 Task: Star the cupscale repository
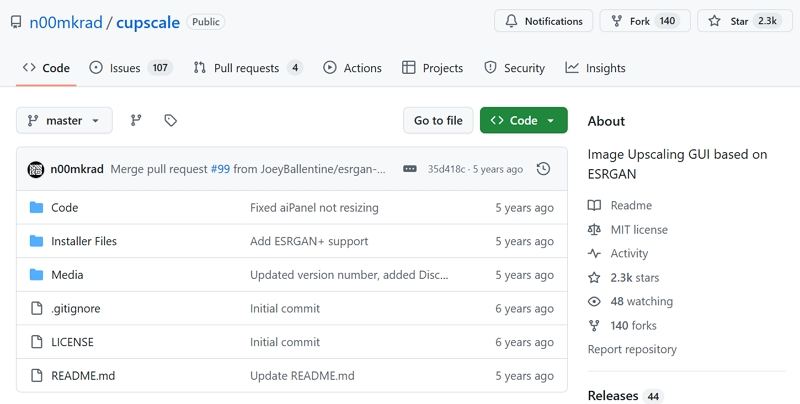[x=745, y=21]
